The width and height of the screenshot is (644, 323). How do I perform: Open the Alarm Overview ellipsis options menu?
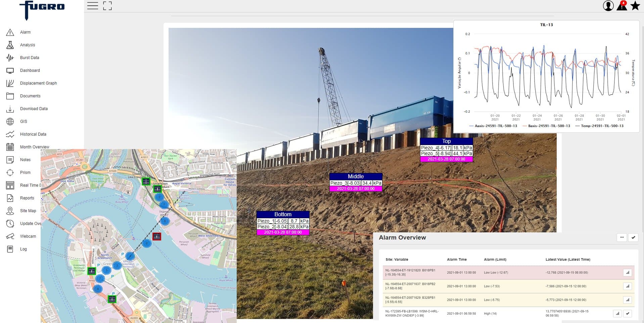(622, 237)
